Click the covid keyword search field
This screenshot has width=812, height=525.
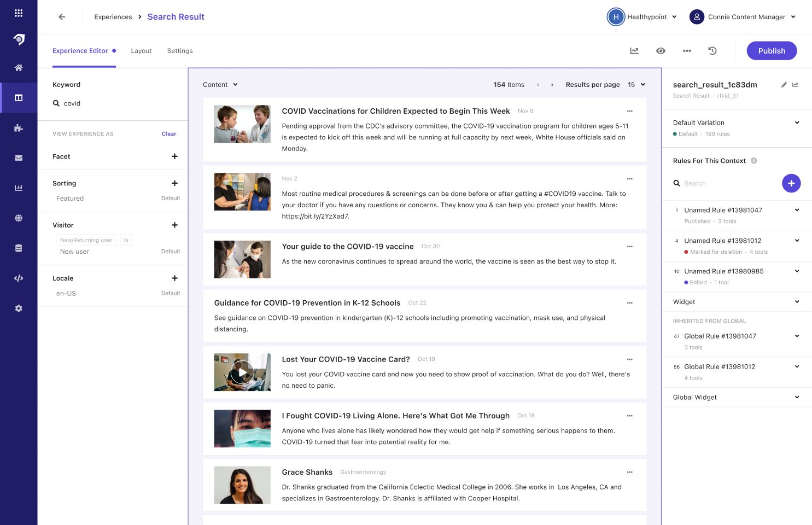pyautogui.click(x=113, y=103)
